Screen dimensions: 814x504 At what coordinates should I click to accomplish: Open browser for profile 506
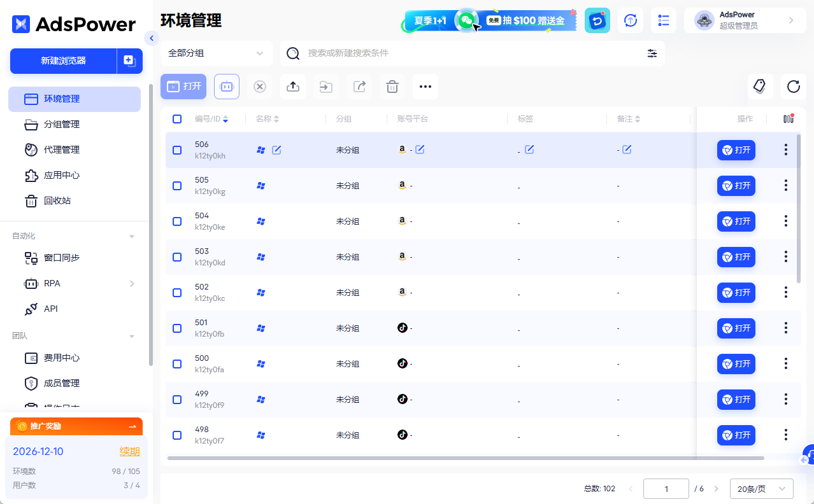pos(736,150)
